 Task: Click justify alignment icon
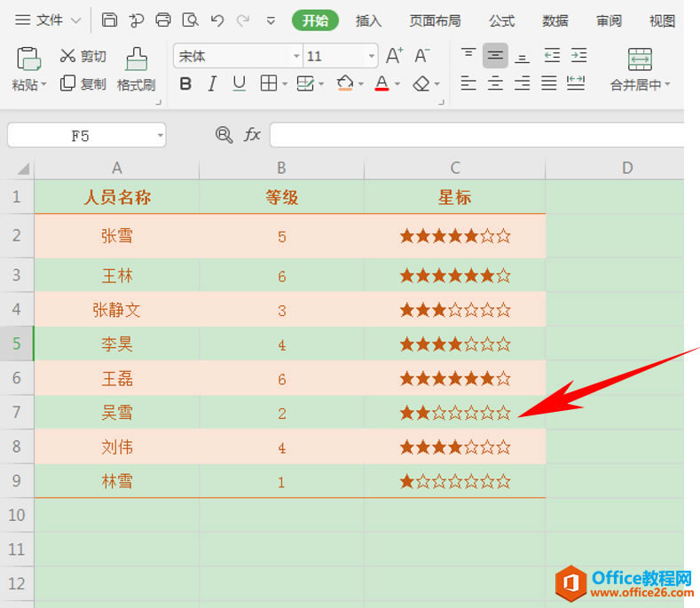pyautogui.click(x=548, y=83)
